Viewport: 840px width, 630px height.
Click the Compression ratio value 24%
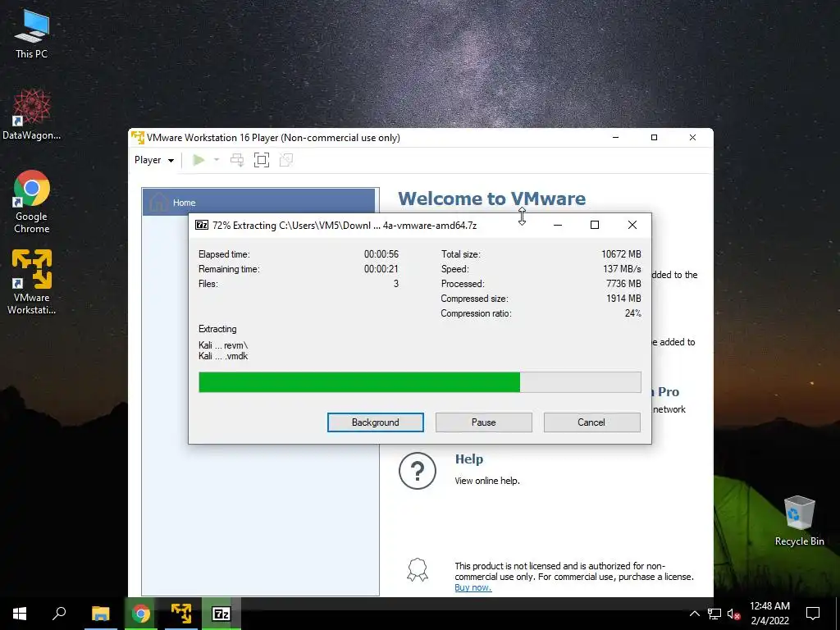632,313
